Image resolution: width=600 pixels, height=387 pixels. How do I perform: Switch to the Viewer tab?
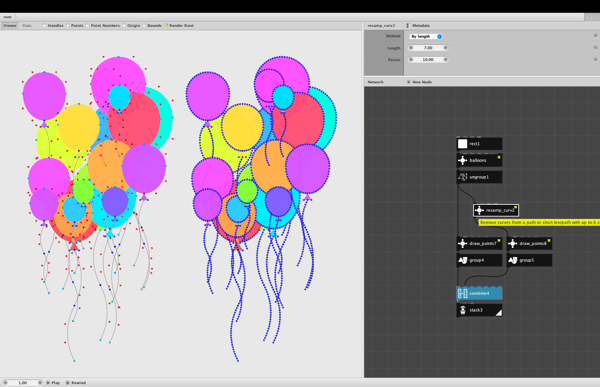click(x=10, y=26)
